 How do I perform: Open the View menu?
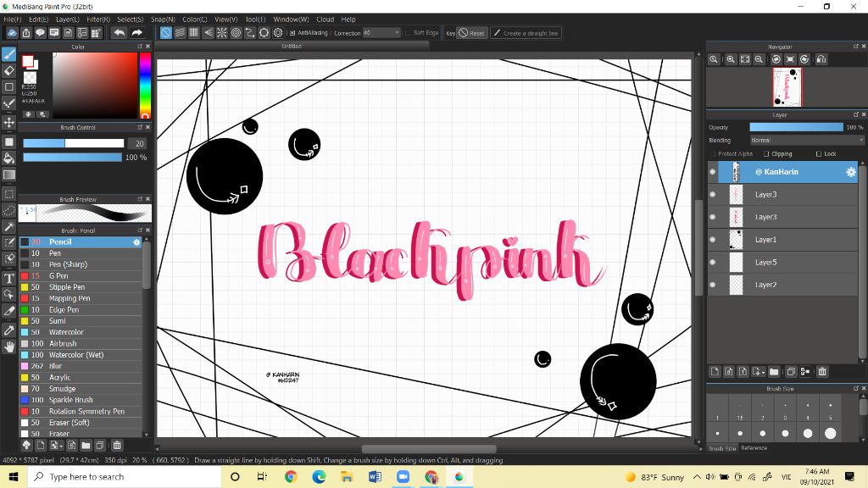[x=225, y=19]
